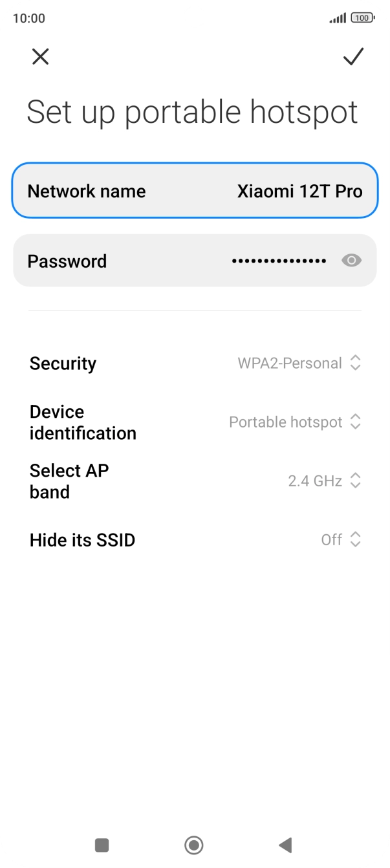Screen dimensions: 390x868
Task: Show password using the eye icon
Action: (x=351, y=261)
